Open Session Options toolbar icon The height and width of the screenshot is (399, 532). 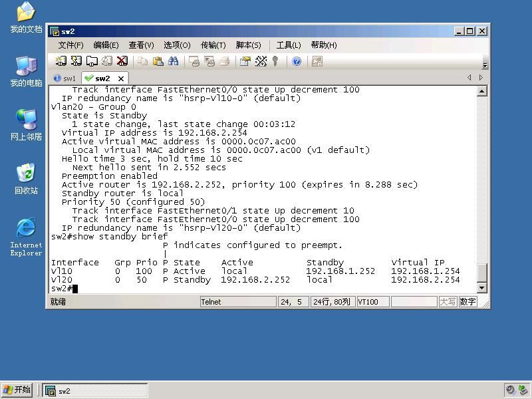245,61
